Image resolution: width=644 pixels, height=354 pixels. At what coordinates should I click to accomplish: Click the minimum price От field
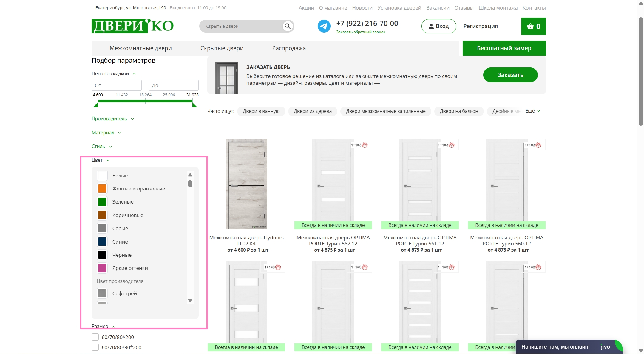(x=117, y=85)
